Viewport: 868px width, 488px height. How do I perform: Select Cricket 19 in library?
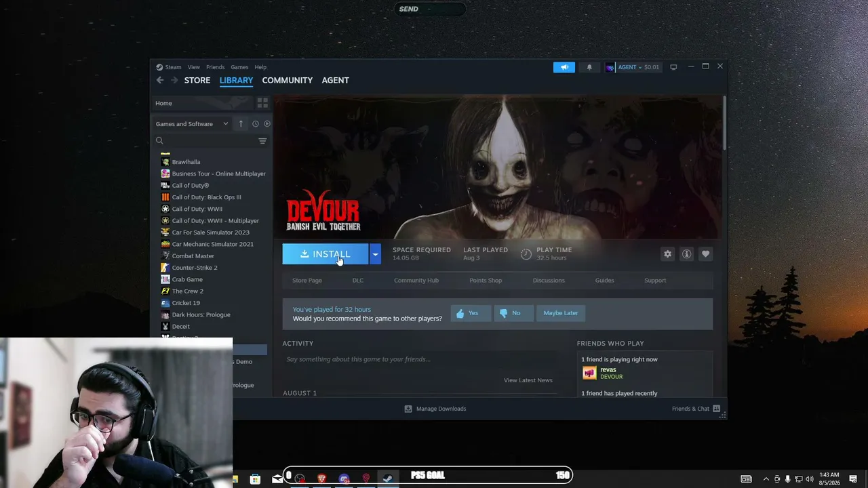click(x=186, y=303)
